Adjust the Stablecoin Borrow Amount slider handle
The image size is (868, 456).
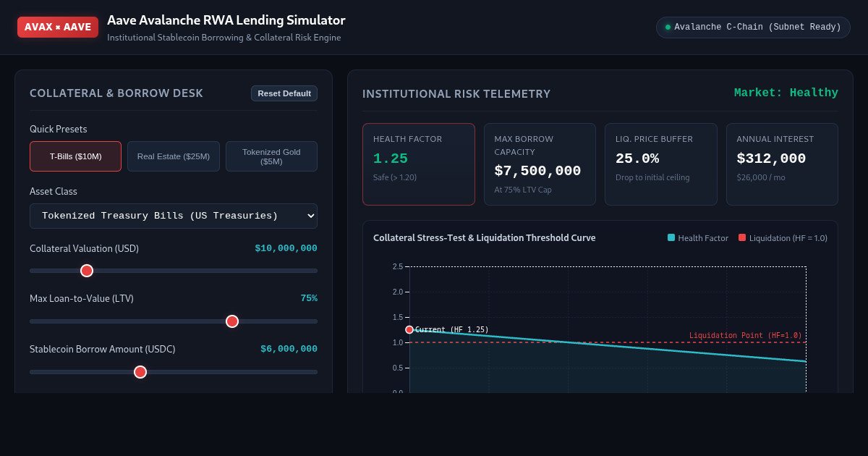140,372
